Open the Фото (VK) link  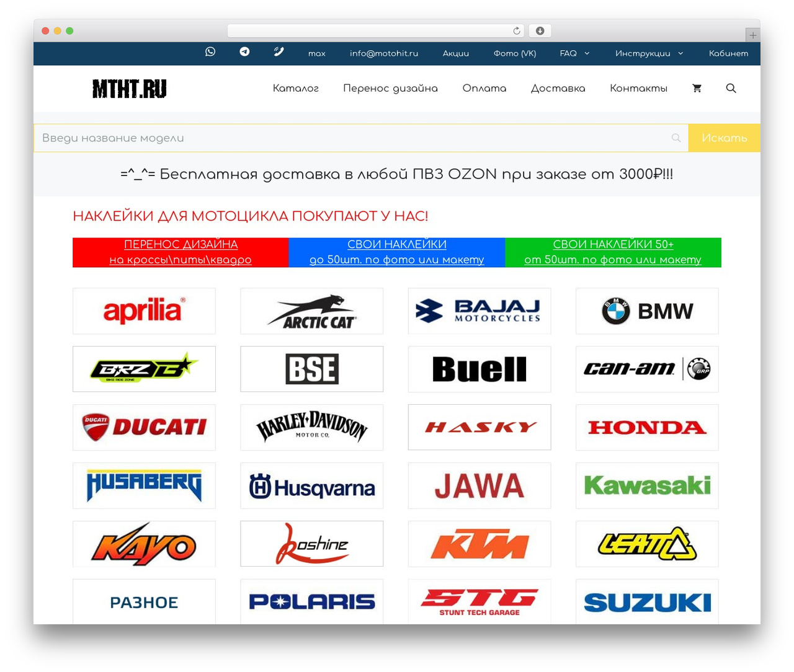(x=515, y=53)
